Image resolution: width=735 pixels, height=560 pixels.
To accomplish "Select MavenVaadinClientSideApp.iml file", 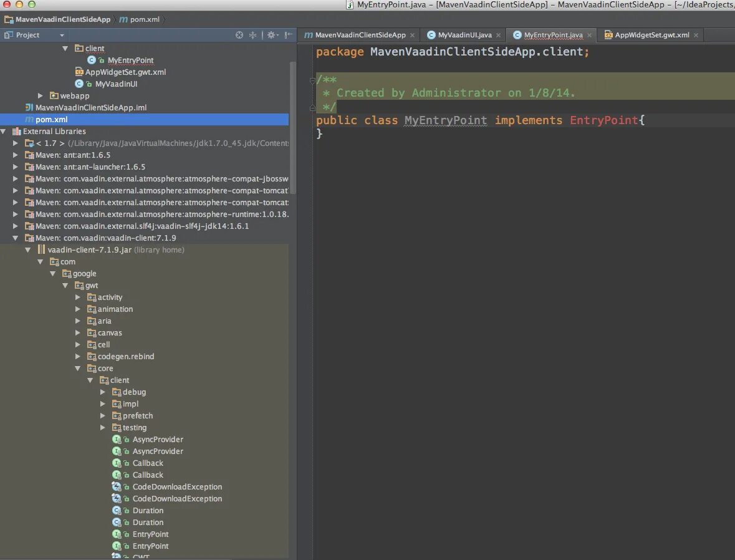I will [91, 107].
